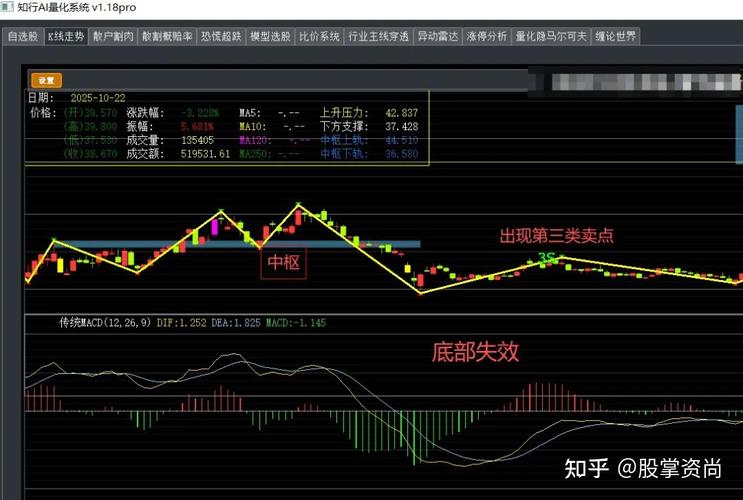Click the green 3S sell-point marker on chart
The height and width of the screenshot is (500, 743).
tap(547, 258)
